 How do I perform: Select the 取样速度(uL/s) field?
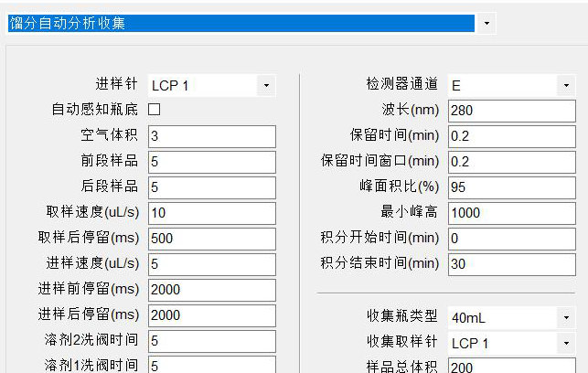[x=210, y=213]
